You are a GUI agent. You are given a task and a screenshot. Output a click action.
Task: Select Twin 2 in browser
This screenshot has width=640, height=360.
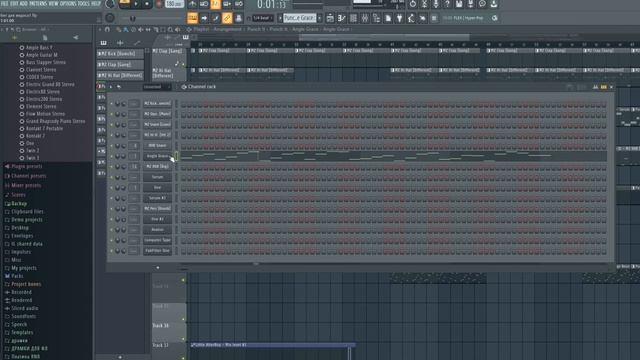(32, 151)
